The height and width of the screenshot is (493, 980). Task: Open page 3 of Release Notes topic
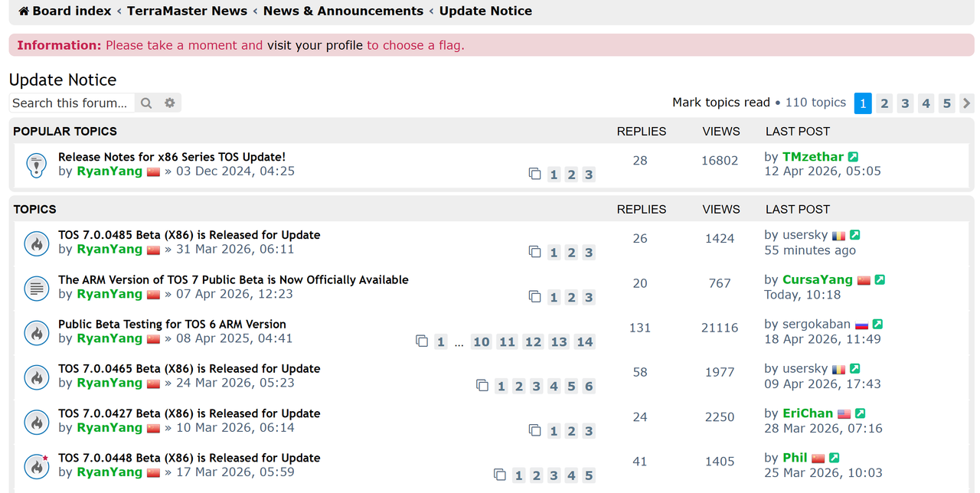589,175
